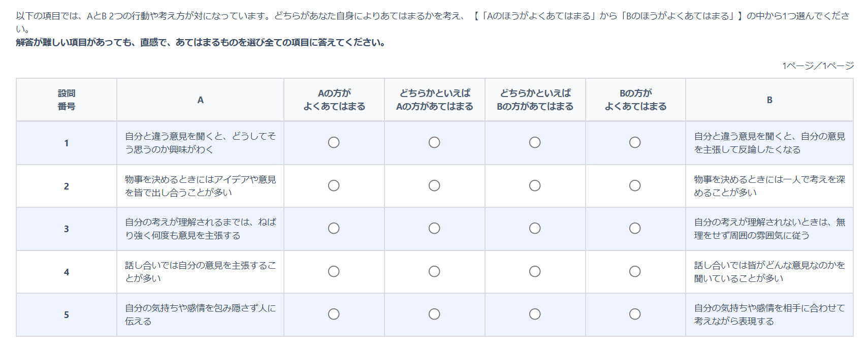Choose 'Bの方がよくあてはまる' for question 4
Viewport: 868px width, 348px height.
pos(635,271)
